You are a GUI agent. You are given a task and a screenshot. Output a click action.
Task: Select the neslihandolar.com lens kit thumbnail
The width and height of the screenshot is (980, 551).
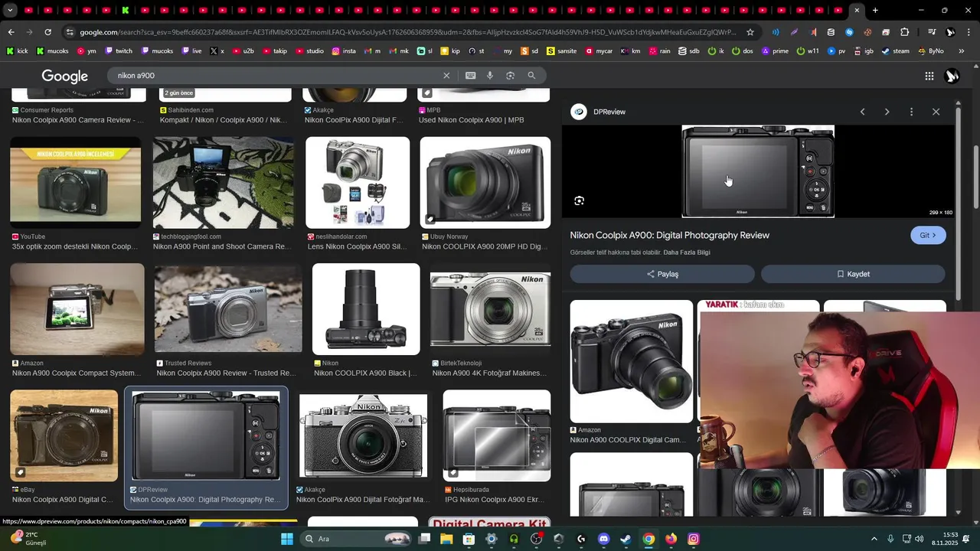pos(358,183)
